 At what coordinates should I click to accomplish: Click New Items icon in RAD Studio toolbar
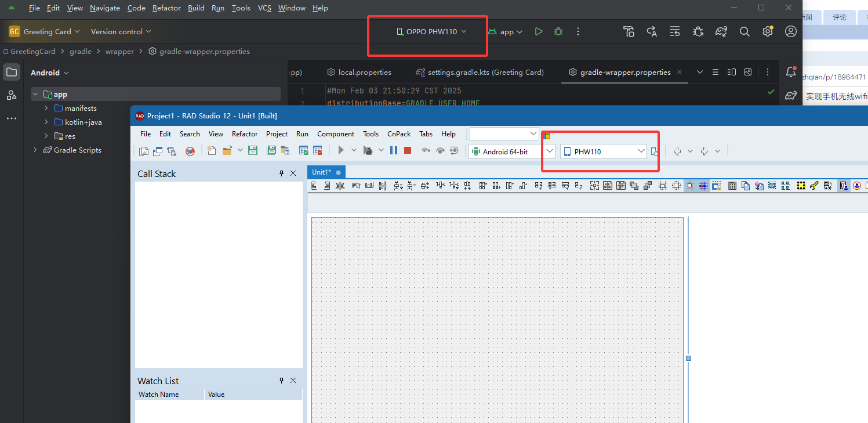click(x=212, y=151)
